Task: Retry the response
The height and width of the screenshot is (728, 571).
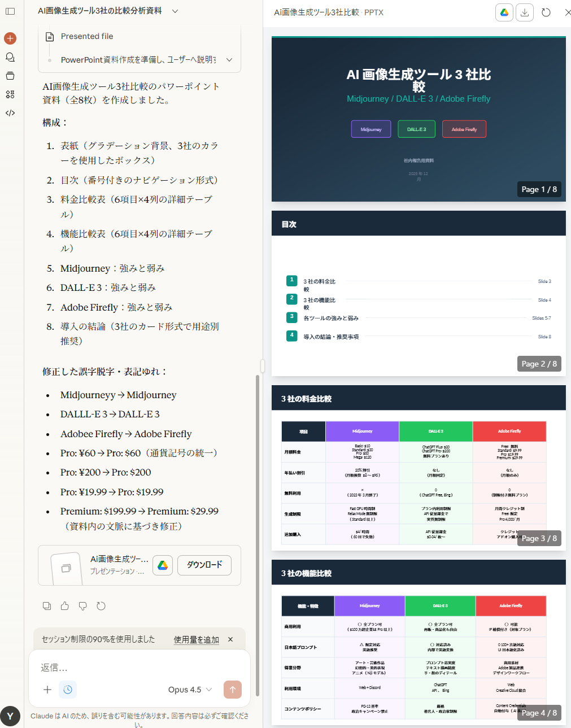Action: pyautogui.click(x=101, y=606)
